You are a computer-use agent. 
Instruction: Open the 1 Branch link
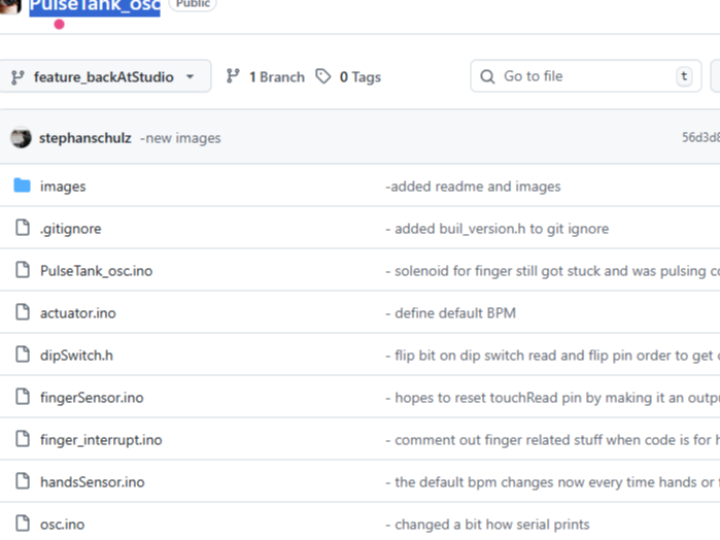coord(265,77)
